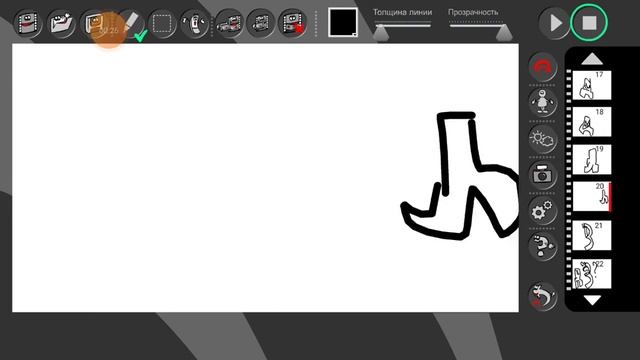The image size is (640, 360).
Task: Select frame 21 thumbnail
Action: pyautogui.click(x=592, y=236)
